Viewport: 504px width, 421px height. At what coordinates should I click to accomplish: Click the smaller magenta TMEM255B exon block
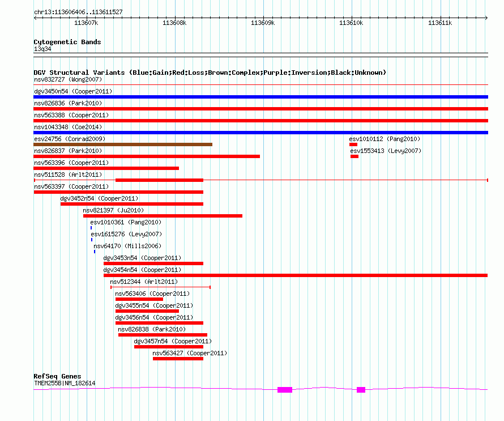(361, 390)
